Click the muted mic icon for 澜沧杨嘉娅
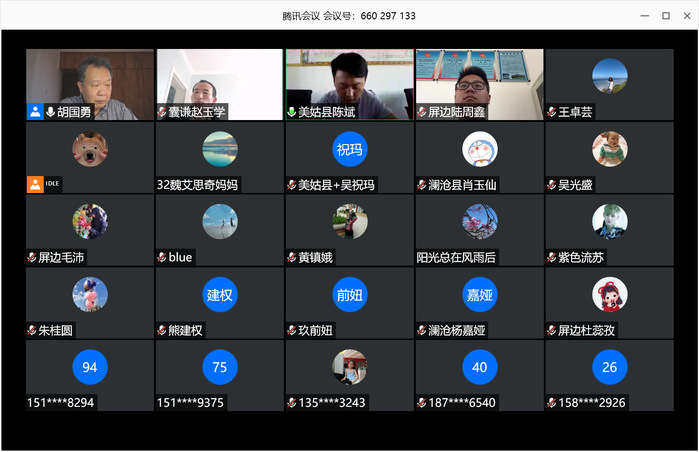This screenshot has height=452, width=699. 422,330
